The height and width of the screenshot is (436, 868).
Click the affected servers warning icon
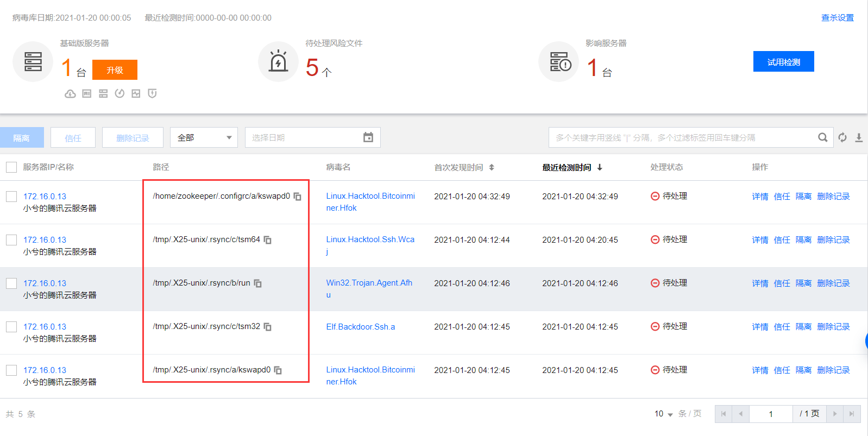click(559, 62)
